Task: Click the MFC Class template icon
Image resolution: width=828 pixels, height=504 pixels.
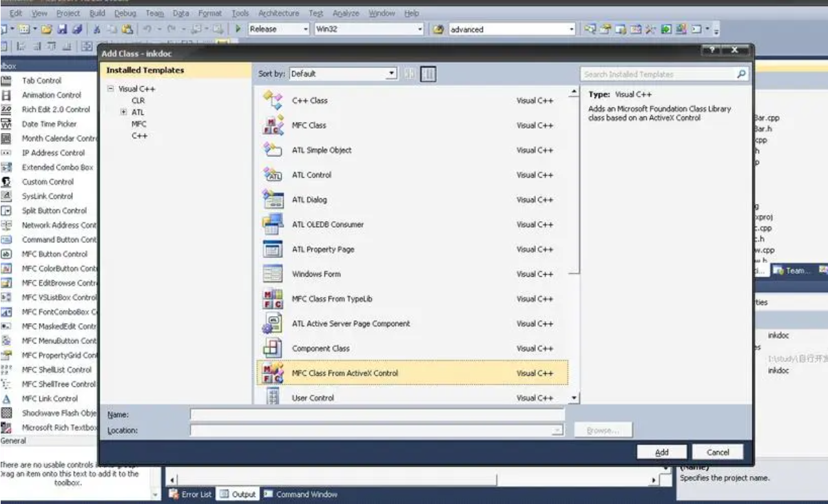Action: tap(273, 125)
